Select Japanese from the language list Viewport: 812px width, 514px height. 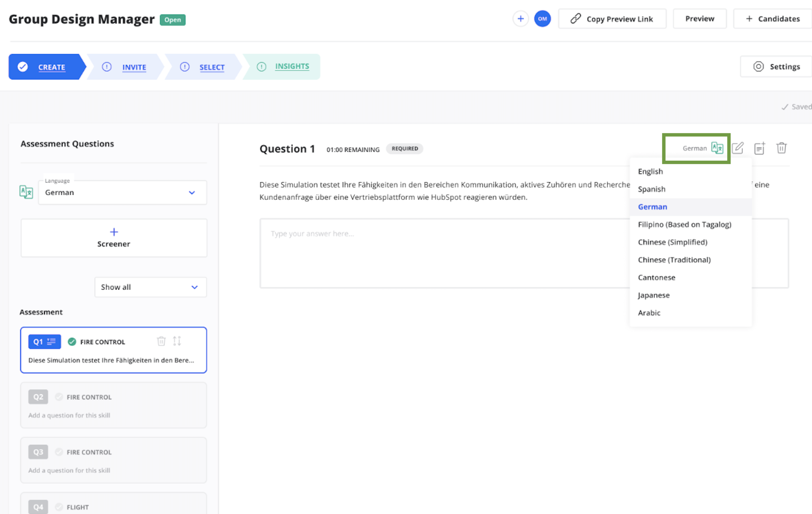coord(654,295)
